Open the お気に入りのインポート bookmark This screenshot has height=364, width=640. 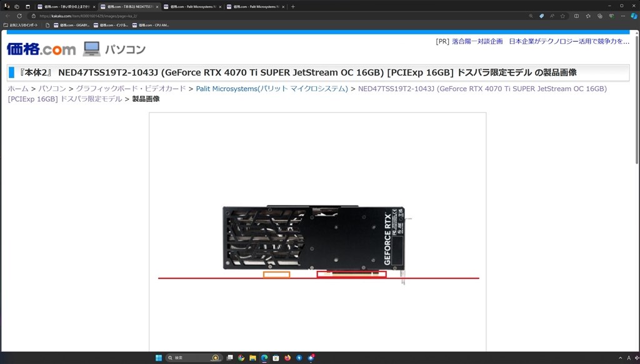pos(21,25)
